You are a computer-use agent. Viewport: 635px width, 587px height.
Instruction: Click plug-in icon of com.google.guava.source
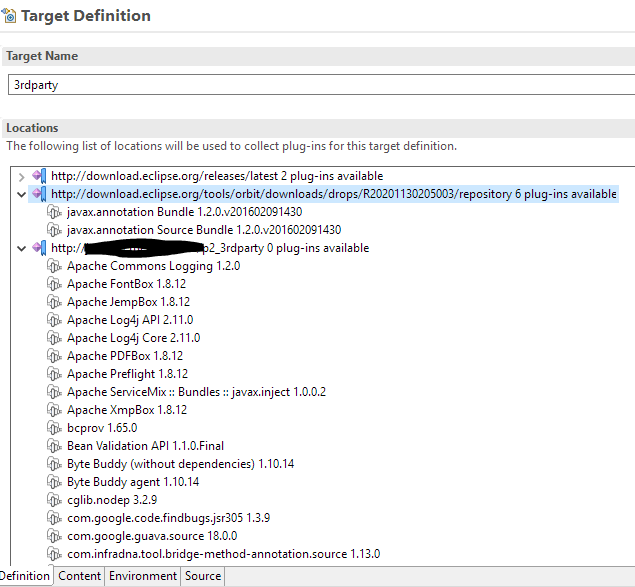pyautogui.click(x=54, y=536)
